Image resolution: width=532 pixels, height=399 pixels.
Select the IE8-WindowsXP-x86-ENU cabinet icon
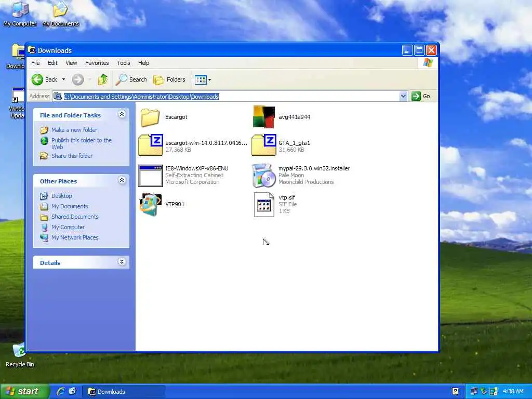(150, 176)
